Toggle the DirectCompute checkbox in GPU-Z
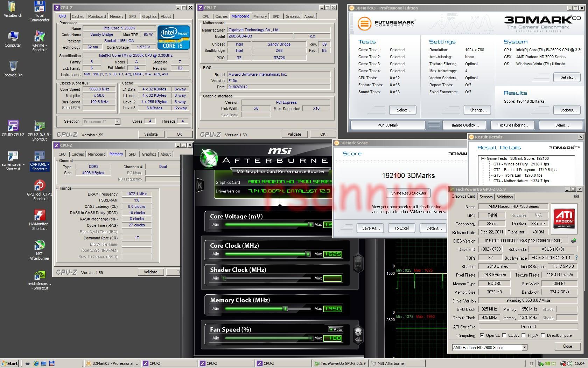The width and height of the screenshot is (588, 368). click(x=543, y=335)
